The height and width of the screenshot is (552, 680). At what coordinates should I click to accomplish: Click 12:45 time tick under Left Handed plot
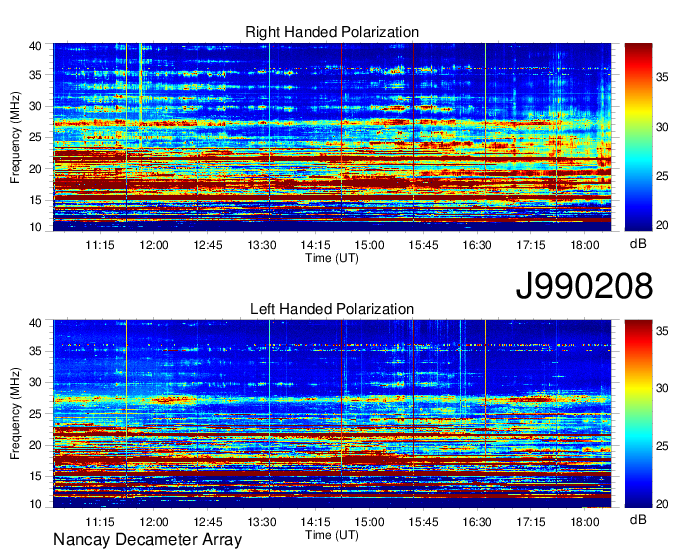coord(207,521)
